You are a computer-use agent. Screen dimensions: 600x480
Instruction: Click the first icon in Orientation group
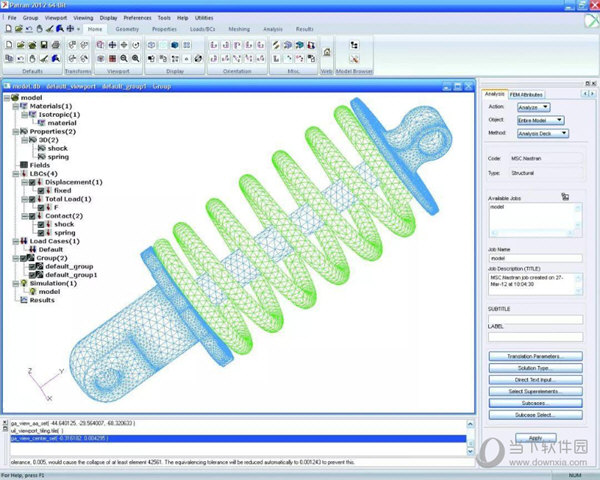pyautogui.click(x=214, y=45)
